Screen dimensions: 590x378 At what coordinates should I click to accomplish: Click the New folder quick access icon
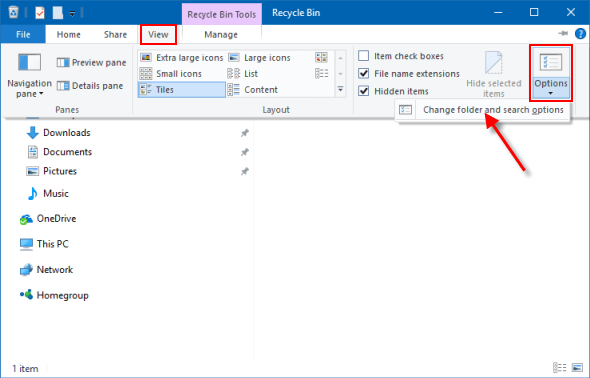[58, 13]
